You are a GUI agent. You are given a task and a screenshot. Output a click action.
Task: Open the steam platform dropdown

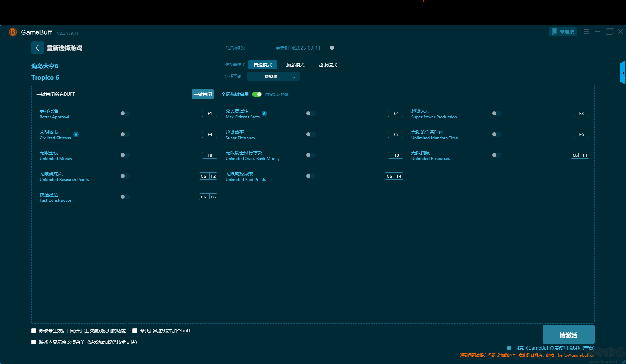coord(273,76)
